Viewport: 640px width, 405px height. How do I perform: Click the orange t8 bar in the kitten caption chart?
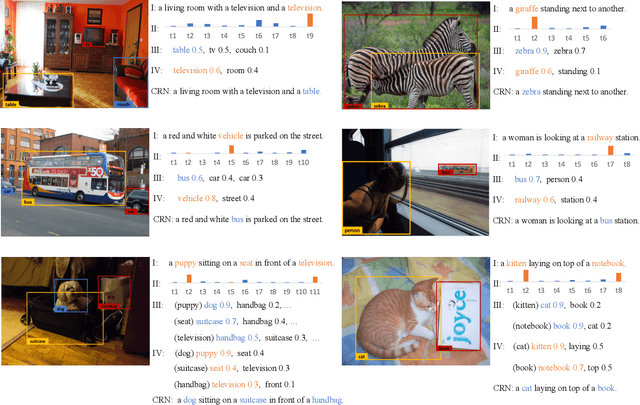tap(619, 277)
